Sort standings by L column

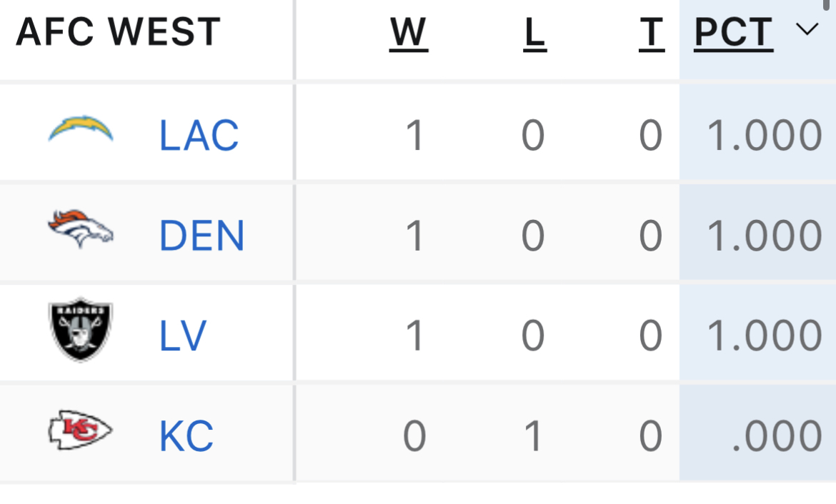click(534, 34)
